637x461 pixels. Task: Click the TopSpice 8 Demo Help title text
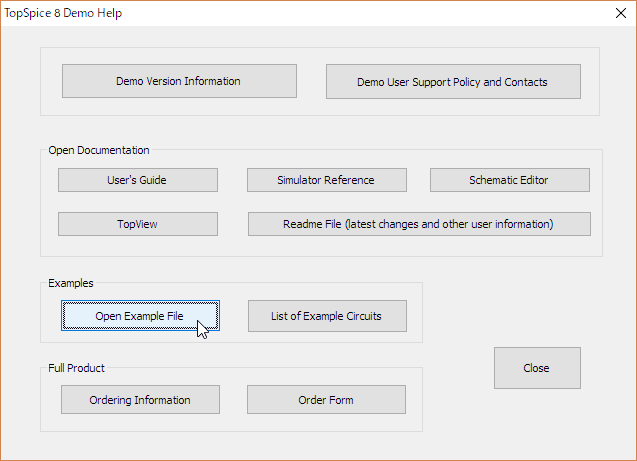tap(63, 13)
